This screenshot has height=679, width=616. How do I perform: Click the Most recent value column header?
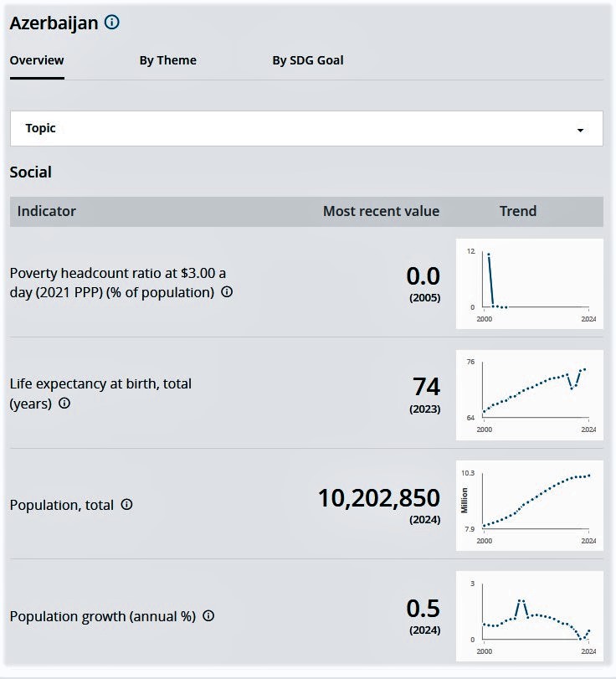pyautogui.click(x=381, y=211)
